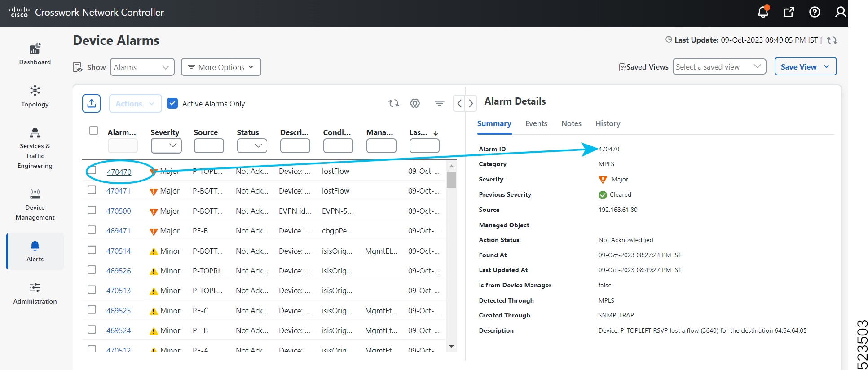Open the notifications bell icon
Screen dimensions: 868x370
tap(763, 12)
